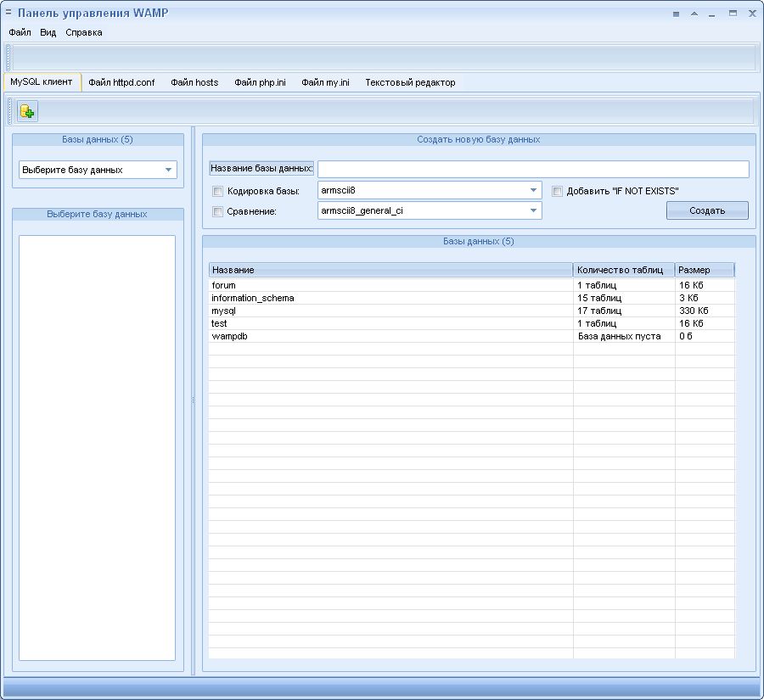Click the window menu icon beside the title

(x=8, y=12)
